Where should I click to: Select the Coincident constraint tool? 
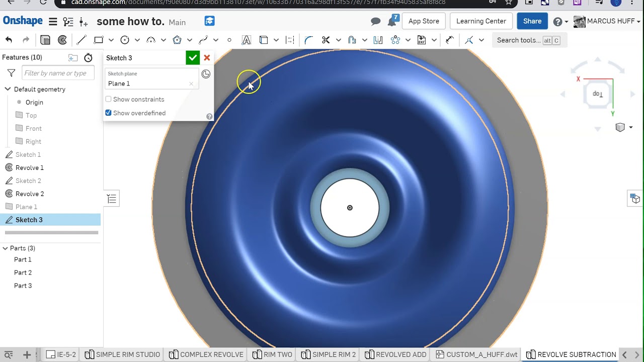click(469, 40)
